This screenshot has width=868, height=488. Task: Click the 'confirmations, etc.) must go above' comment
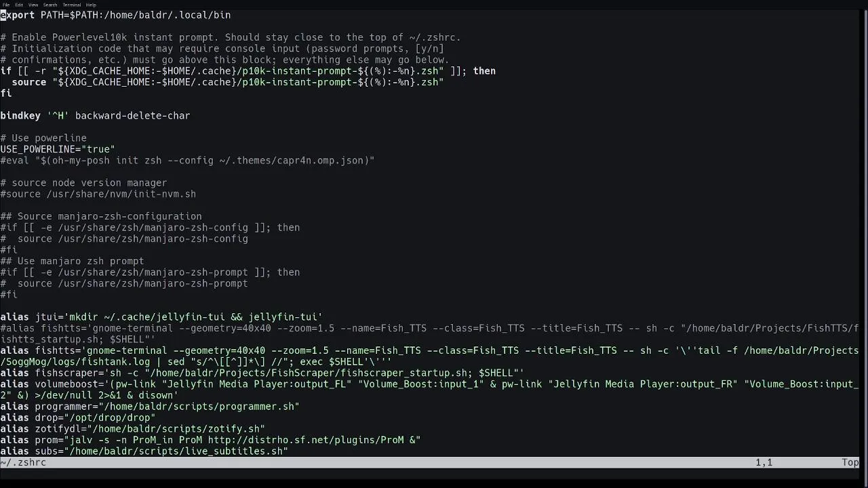pos(224,60)
